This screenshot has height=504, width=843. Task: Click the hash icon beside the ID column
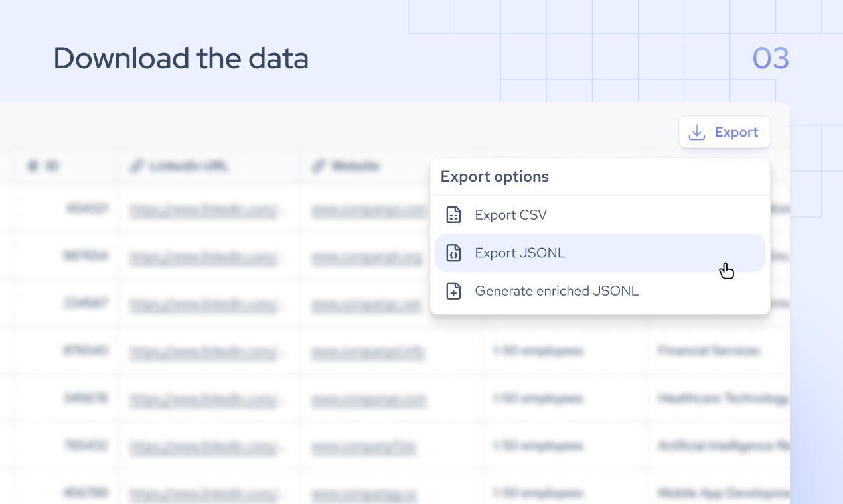click(x=32, y=166)
